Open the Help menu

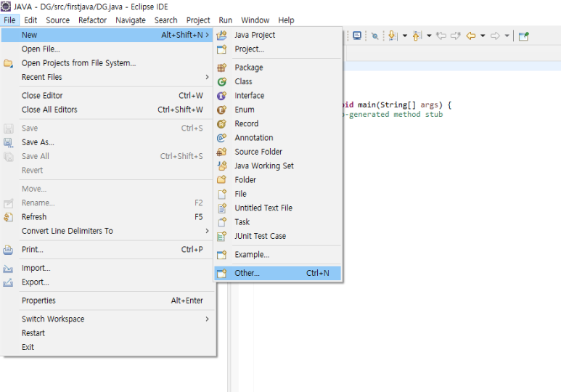point(286,20)
